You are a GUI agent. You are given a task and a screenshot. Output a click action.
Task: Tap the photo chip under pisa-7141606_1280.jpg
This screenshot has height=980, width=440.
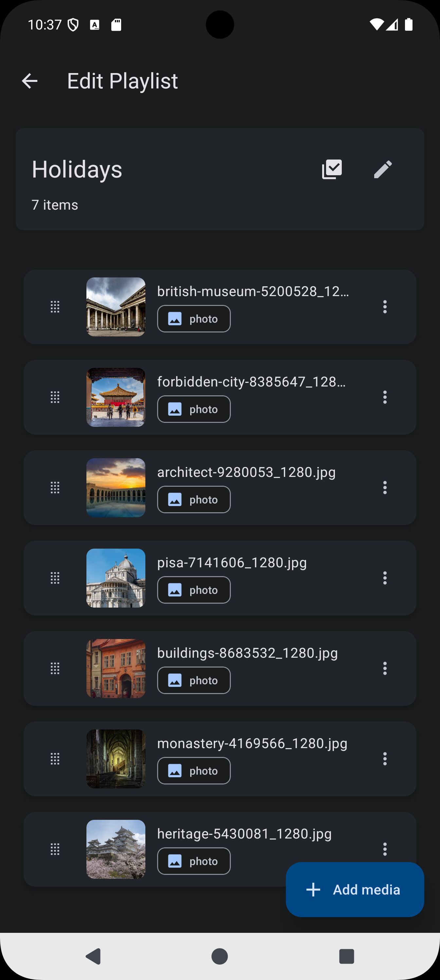[194, 590]
